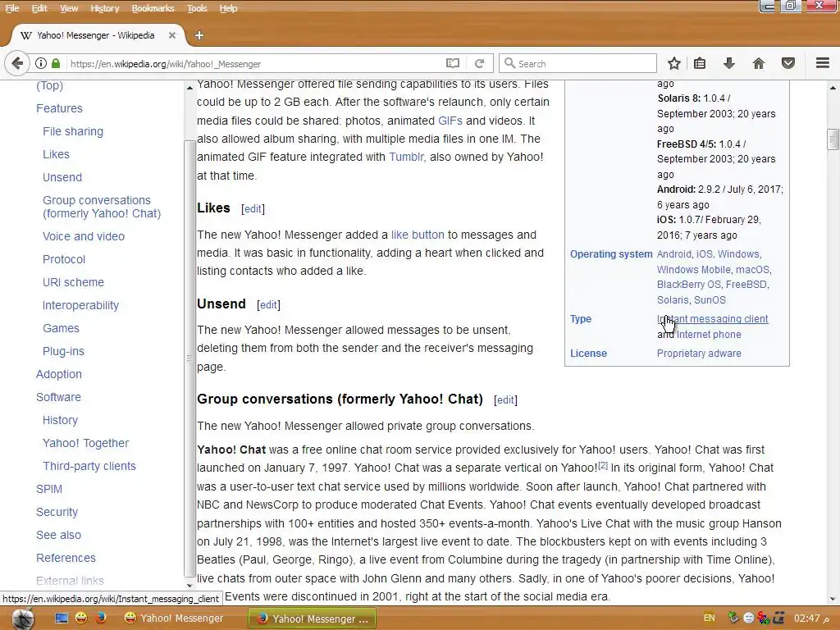Go to Unsend in the contents sidebar

[62, 177]
